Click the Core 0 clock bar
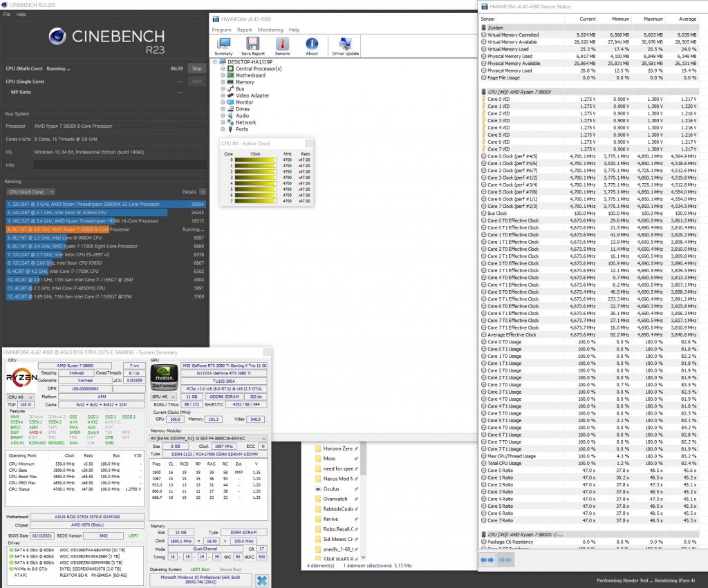The image size is (708, 588). (x=256, y=160)
